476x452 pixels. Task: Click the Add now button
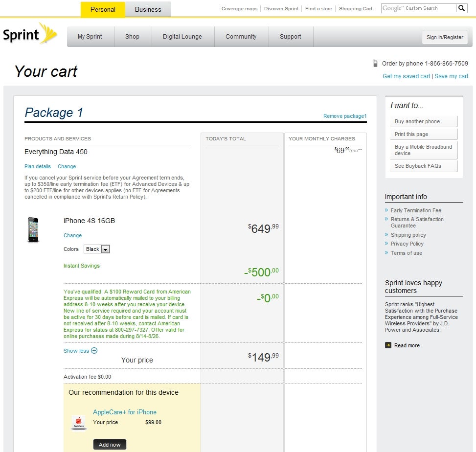click(110, 444)
